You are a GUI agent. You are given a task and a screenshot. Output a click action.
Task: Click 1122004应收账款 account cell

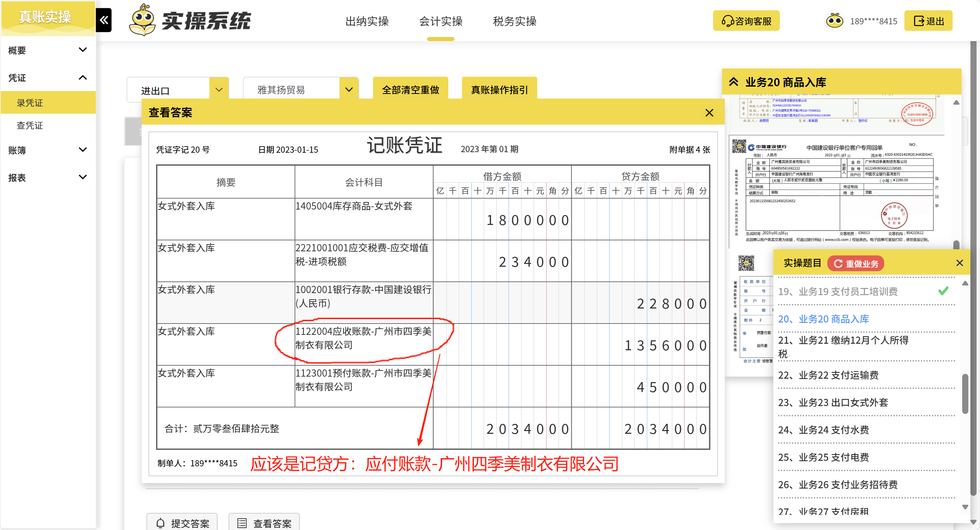364,344
